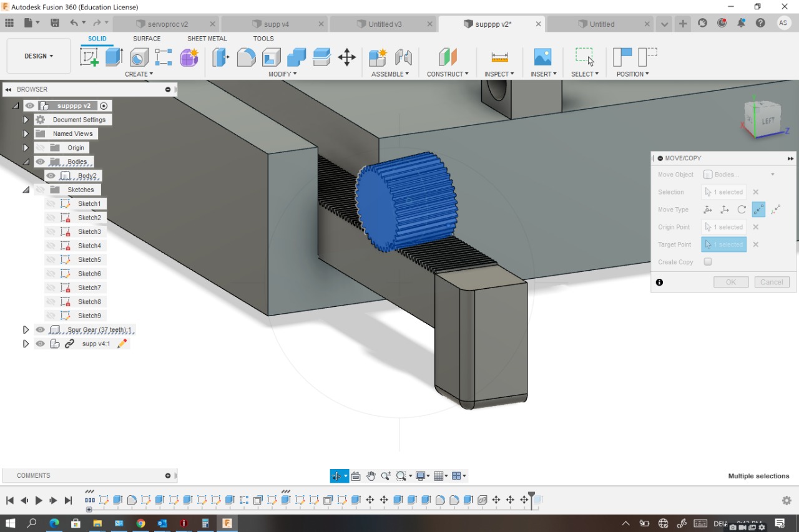Open the DESIGN workspace dropdown
This screenshot has width=799, height=532.
point(39,56)
